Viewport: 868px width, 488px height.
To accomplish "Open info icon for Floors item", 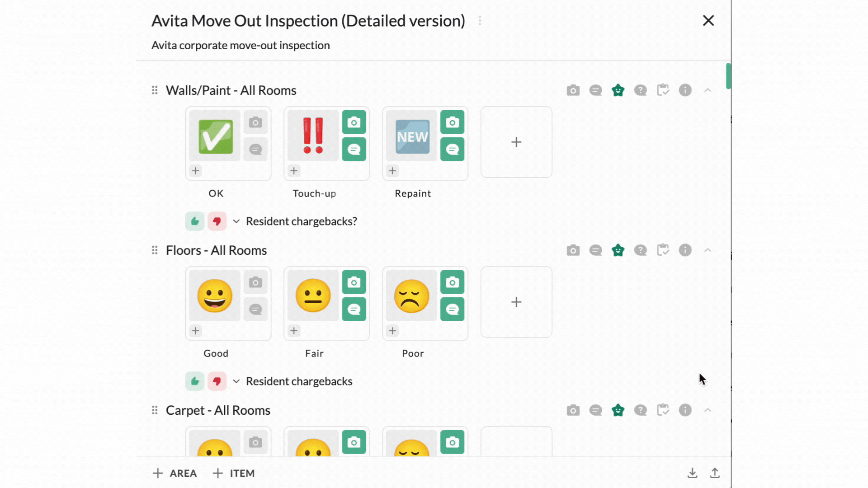I will (x=685, y=250).
